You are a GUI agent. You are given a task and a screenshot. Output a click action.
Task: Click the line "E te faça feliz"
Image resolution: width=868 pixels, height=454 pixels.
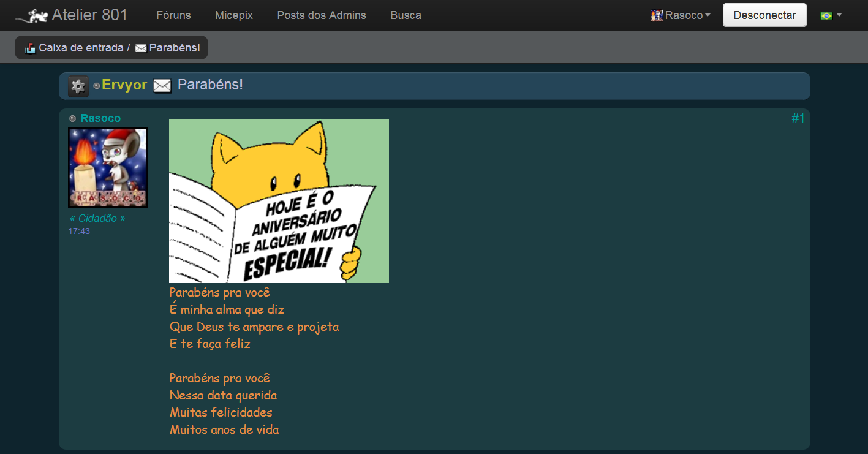[x=210, y=344]
